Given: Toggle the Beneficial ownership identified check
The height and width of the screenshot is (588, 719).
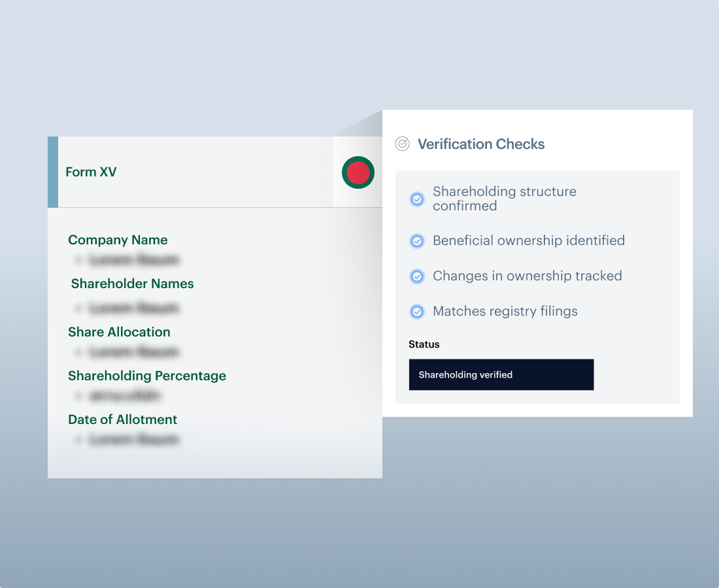Looking at the screenshot, I should tap(417, 241).
